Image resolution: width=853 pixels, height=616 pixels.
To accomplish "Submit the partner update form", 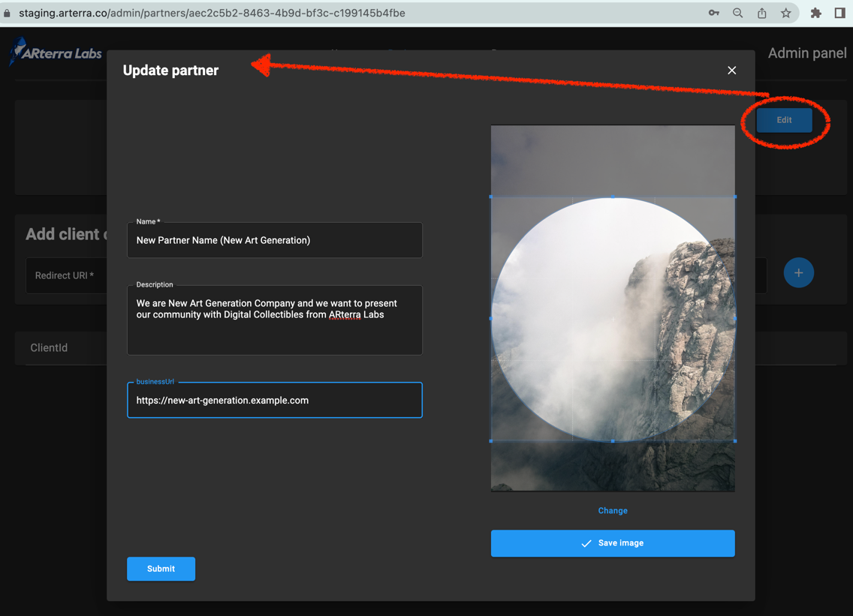I will (x=161, y=569).
